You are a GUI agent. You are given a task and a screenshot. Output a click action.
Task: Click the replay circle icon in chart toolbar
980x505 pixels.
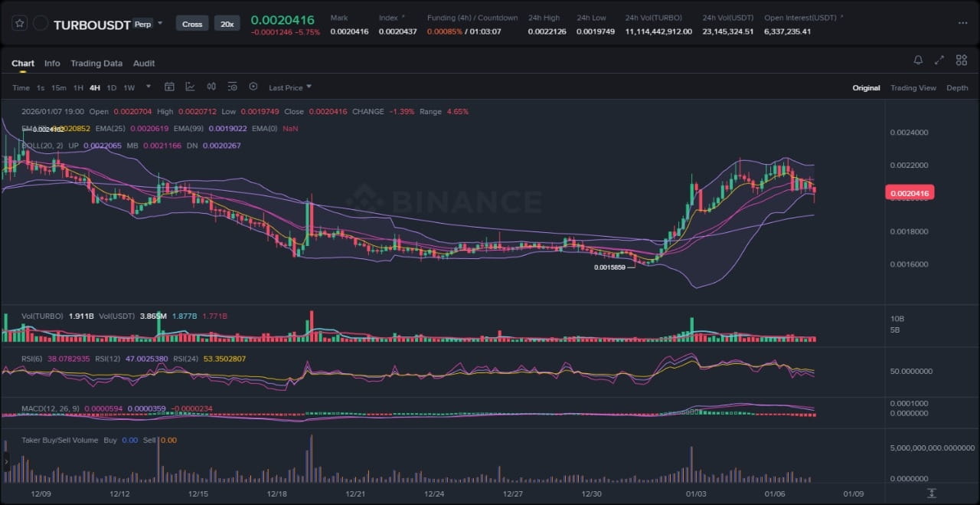pyautogui.click(x=253, y=87)
